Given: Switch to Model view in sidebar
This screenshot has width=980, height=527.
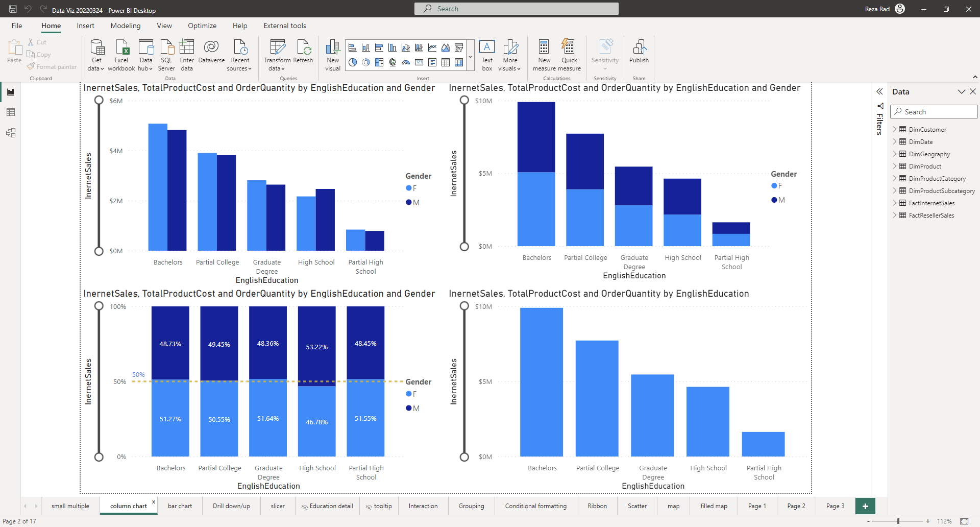Looking at the screenshot, I should (11, 133).
